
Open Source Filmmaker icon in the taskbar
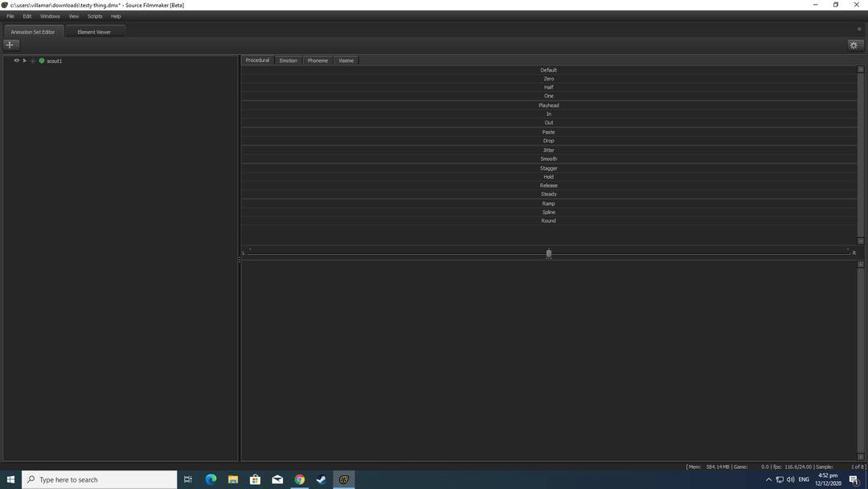[x=344, y=479]
